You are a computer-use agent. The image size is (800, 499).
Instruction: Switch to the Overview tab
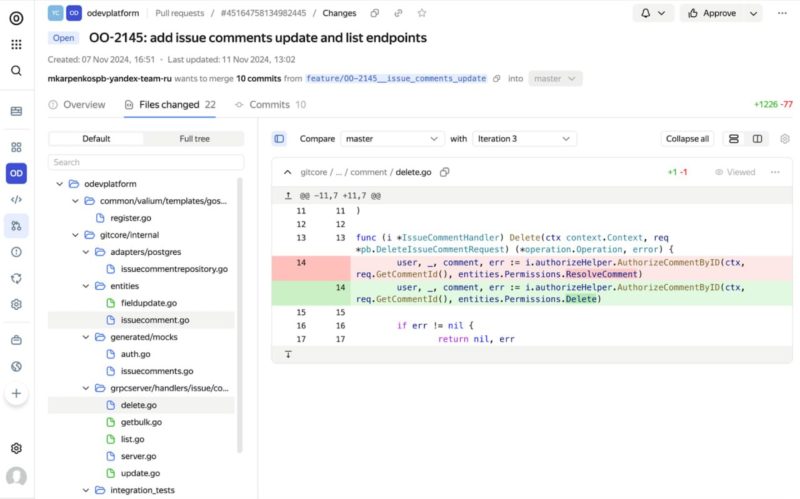77,105
